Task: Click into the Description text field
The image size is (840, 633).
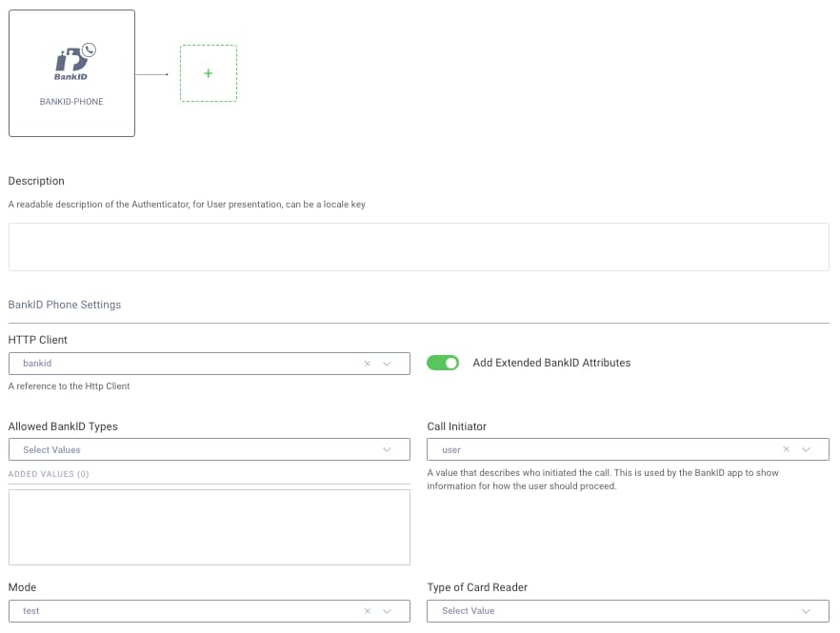Action: click(418, 247)
